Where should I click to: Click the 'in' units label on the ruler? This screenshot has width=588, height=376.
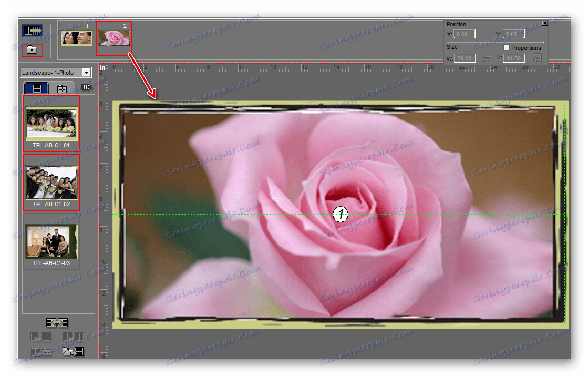[x=102, y=67]
